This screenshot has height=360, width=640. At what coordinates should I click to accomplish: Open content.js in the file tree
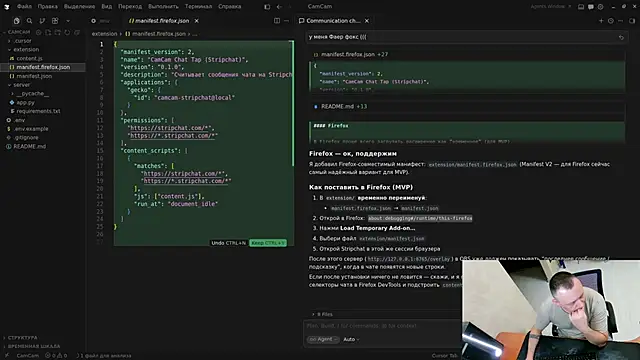click(29, 58)
